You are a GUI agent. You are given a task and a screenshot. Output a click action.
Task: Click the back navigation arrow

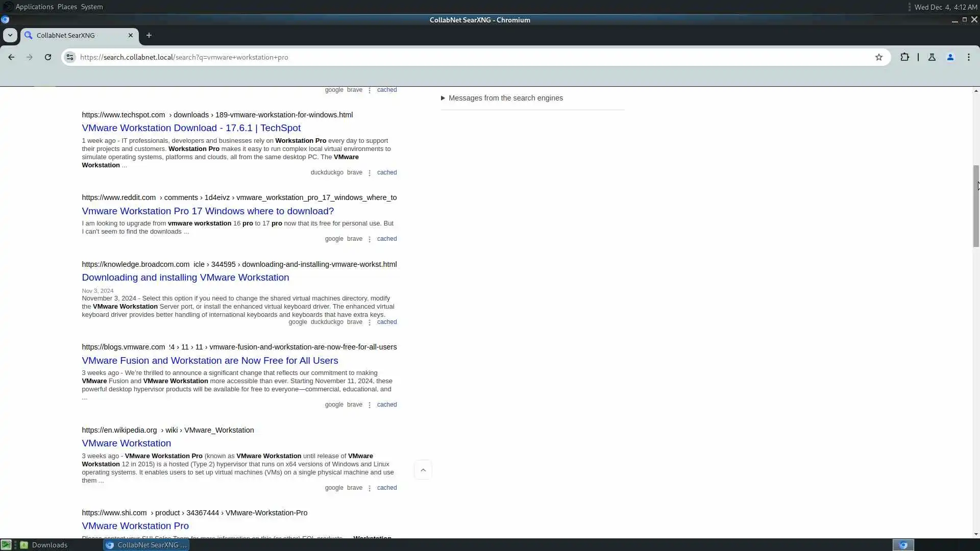[x=11, y=57]
